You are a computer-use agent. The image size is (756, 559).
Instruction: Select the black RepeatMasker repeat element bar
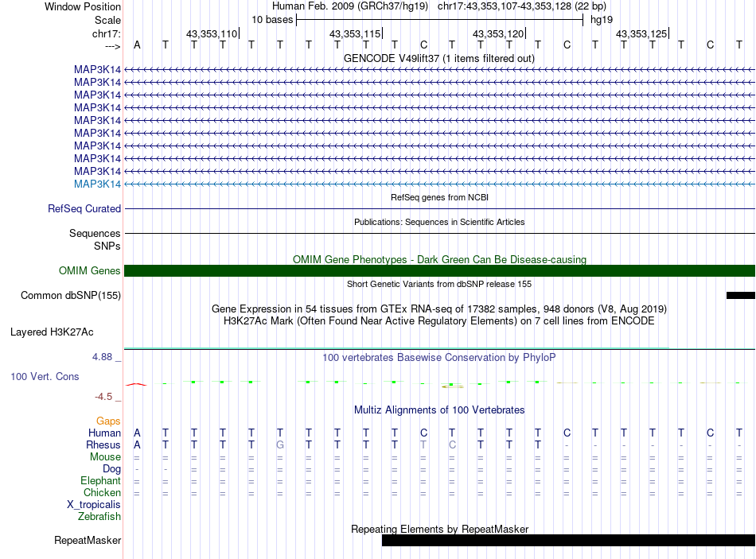tap(568, 540)
